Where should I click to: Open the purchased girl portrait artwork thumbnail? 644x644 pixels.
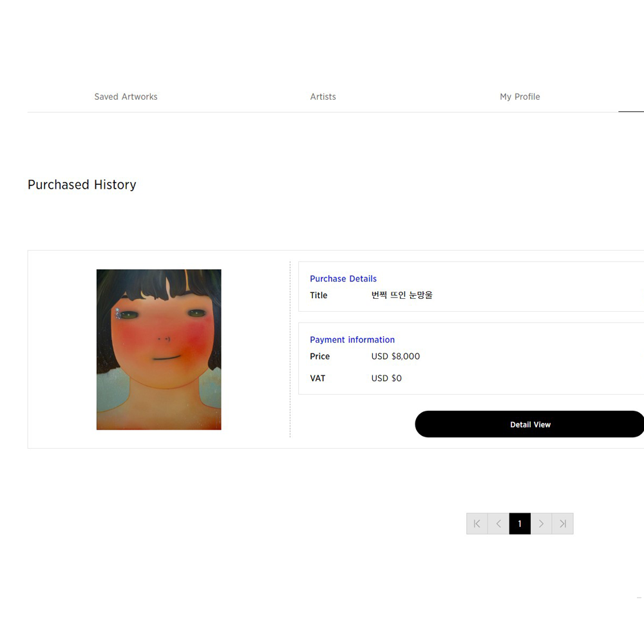158,350
